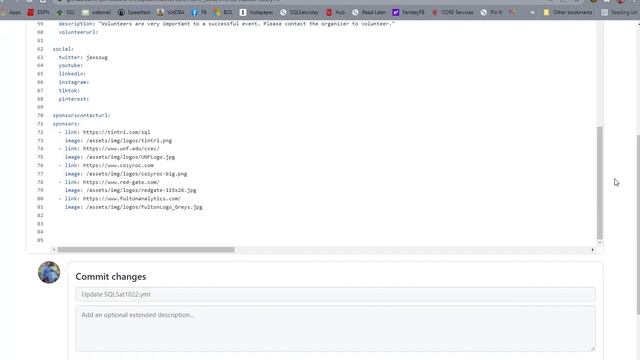The height and width of the screenshot is (360, 640).
Task: Open the webmail bookmark
Action: [97, 12]
